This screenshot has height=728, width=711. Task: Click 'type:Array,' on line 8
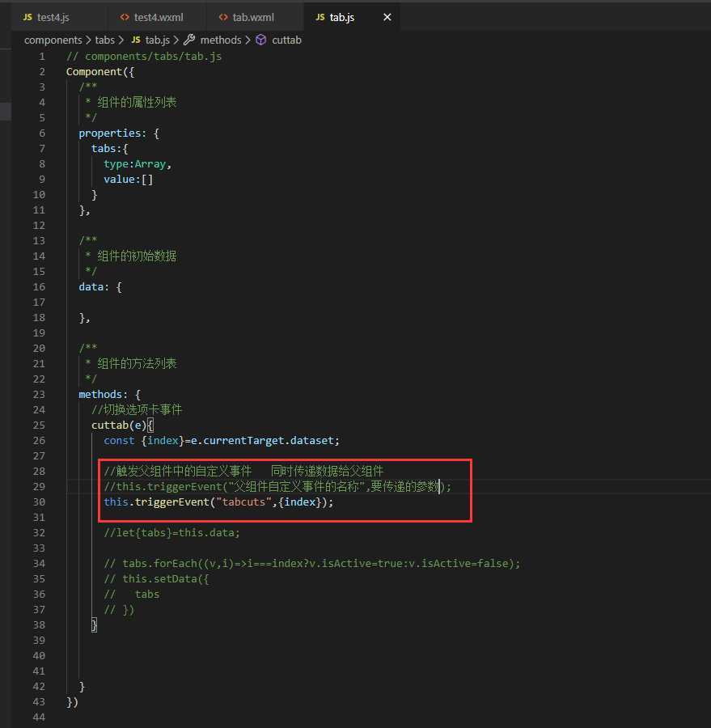(x=138, y=164)
